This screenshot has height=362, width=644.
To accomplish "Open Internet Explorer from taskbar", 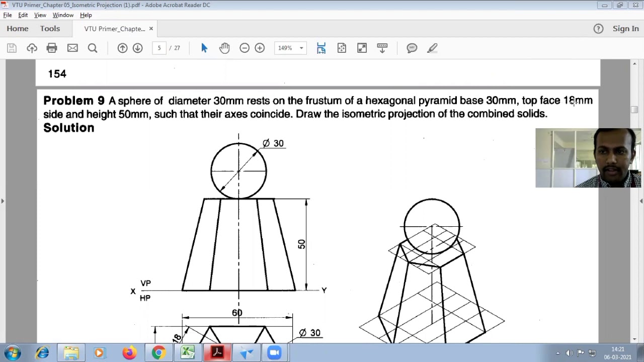I will click(x=42, y=353).
